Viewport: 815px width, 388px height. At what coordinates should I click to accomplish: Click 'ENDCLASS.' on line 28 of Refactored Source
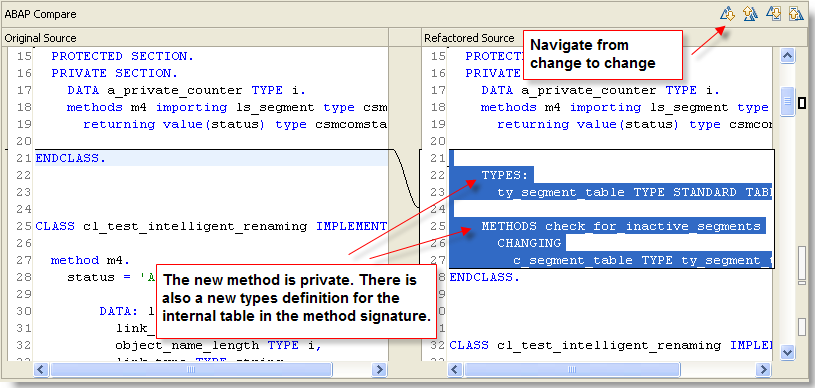(x=484, y=277)
